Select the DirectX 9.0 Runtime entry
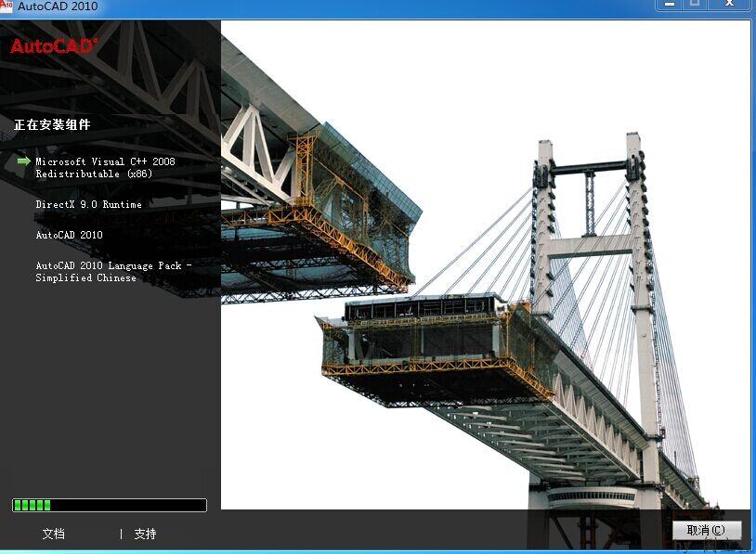 tap(89, 204)
